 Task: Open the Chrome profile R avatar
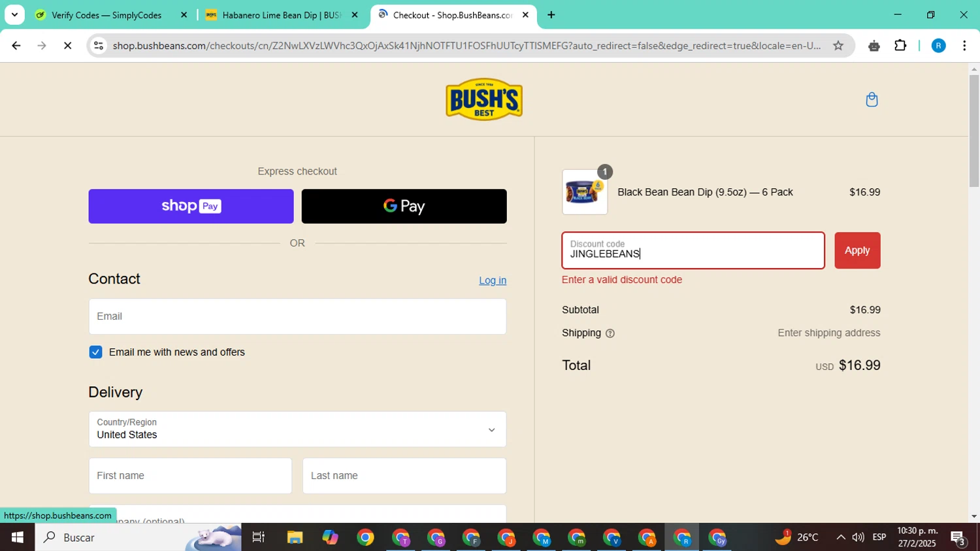pyautogui.click(x=938, y=46)
